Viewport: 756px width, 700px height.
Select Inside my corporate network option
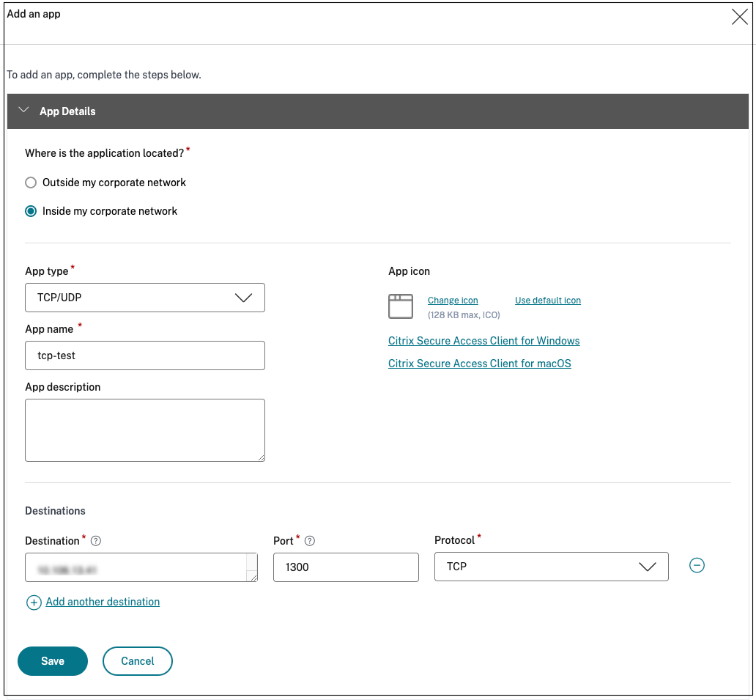pyautogui.click(x=31, y=211)
